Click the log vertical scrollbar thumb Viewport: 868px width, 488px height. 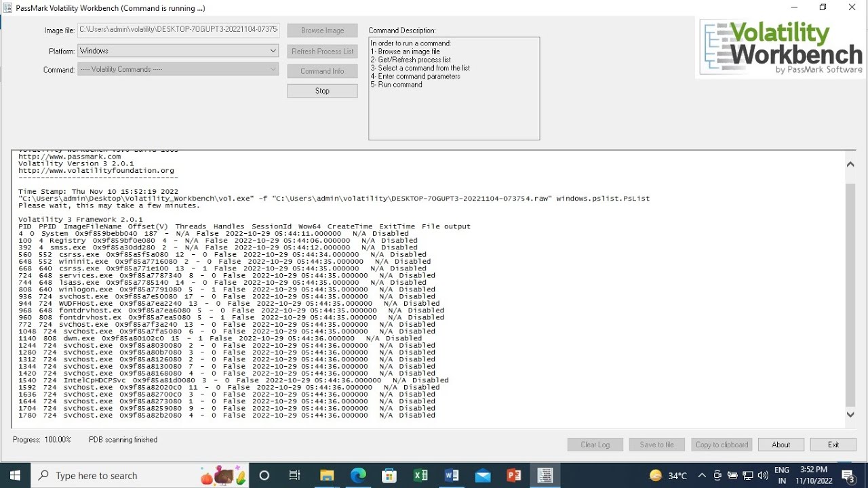point(850,295)
